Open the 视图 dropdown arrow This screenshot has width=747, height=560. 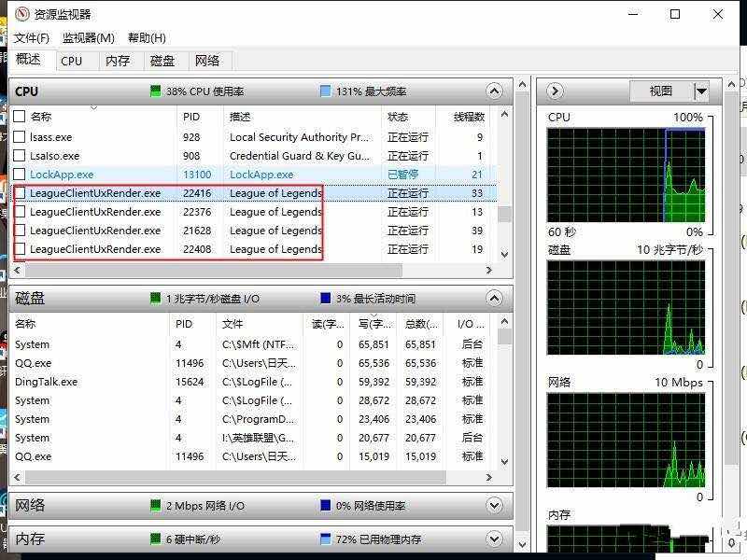[x=701, y=91]
